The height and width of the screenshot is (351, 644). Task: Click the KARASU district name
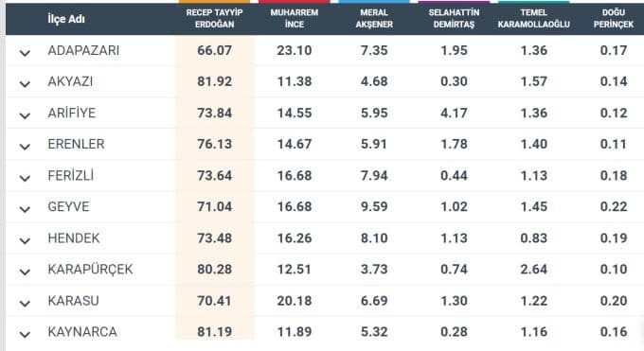coord(74,301)
